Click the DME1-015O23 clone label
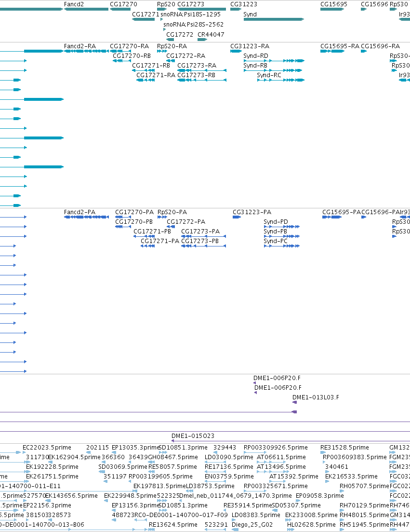 click(193, 436)
